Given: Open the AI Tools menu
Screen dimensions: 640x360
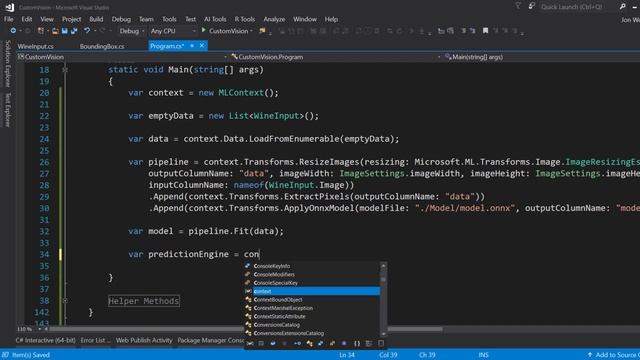Looking at the screenshot, I should [215, 19].
